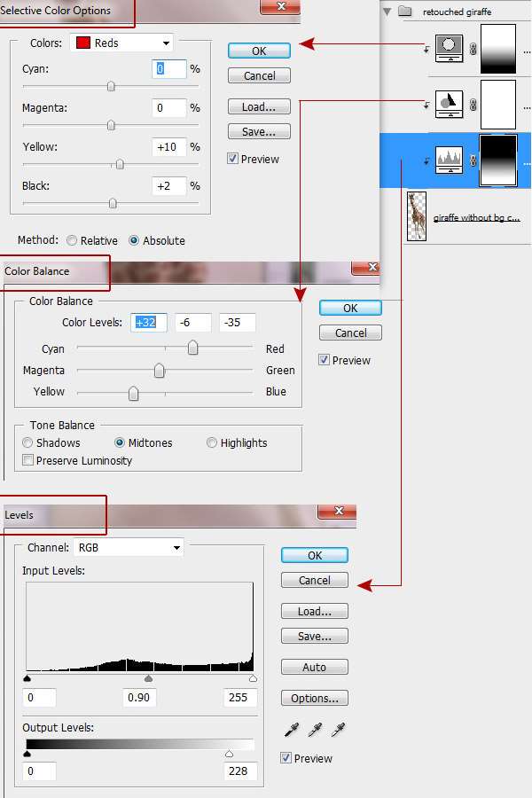Pick the white point eyedropper in Levels

click(x=337, y=730)
